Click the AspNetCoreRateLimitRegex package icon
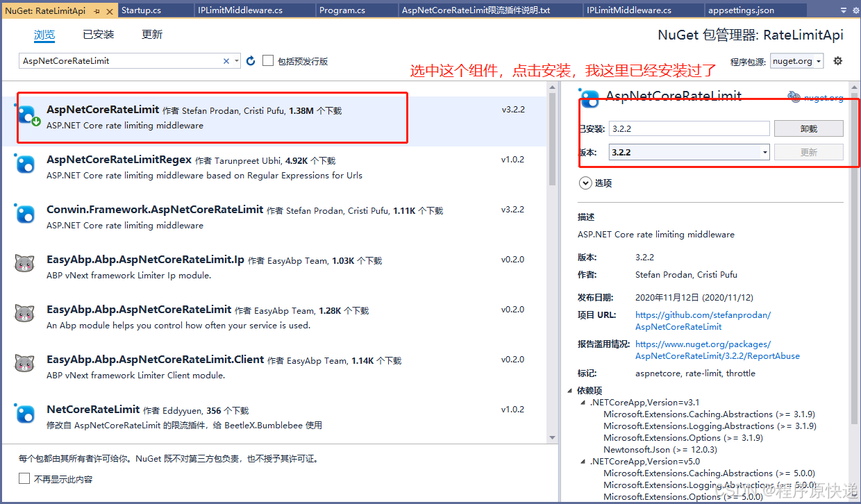 (25, 164)
